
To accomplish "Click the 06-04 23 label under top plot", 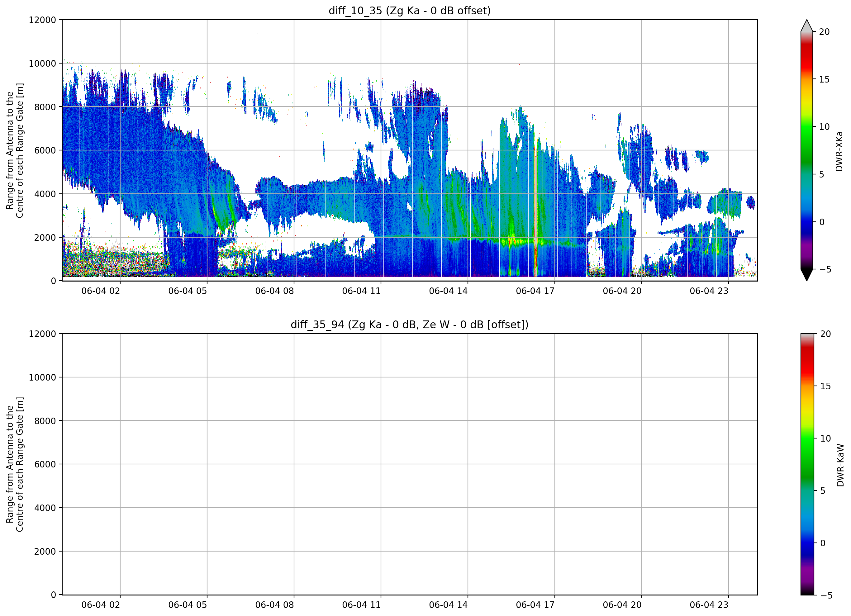I will (x=709, y=291).
